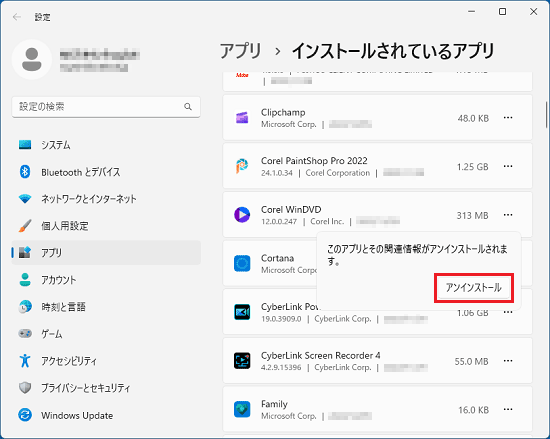Image resolution: width=550 pixels, height=439 pixels.
Task: Select Windows Update in sidebar
Action: [106, 415]
